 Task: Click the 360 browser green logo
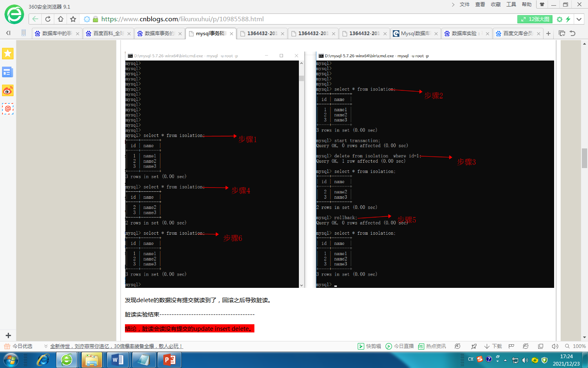click(x=14, y=15)
